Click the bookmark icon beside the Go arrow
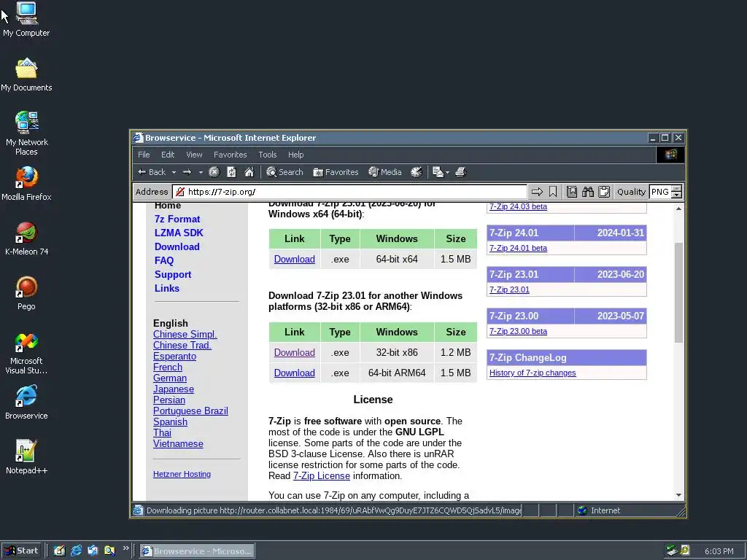The height and width of the screenshot is (560, 747). [553, 192]
